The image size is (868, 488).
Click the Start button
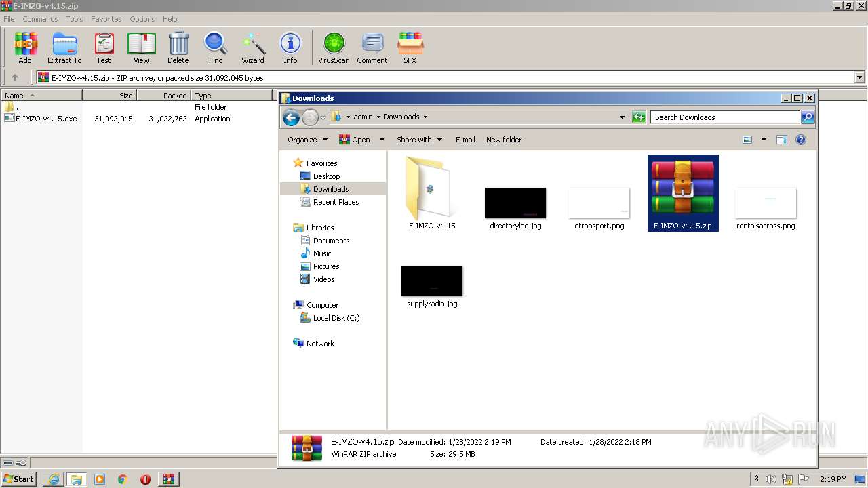[x=19, y=479]
